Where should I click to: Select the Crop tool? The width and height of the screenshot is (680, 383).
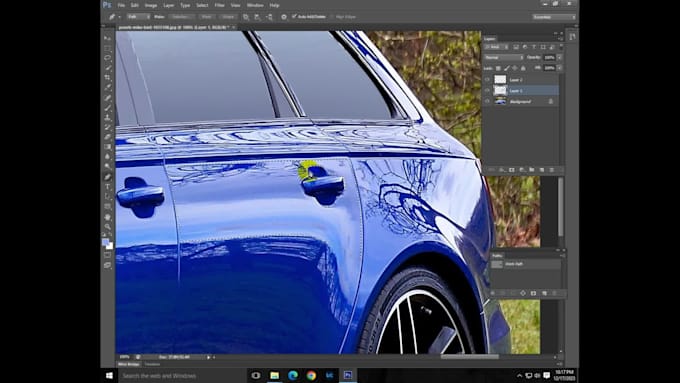coord(108,78)
